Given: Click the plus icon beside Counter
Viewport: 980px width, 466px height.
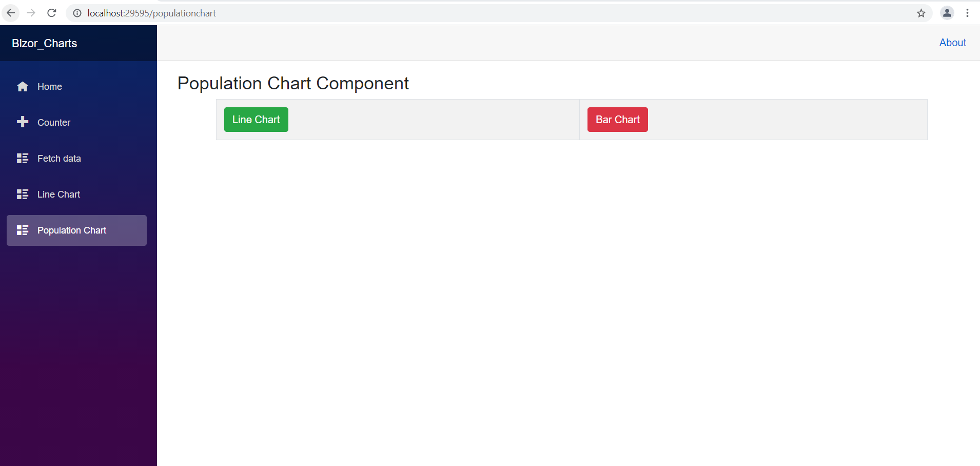Looking at the screenshot, I should tap(23, 122).
